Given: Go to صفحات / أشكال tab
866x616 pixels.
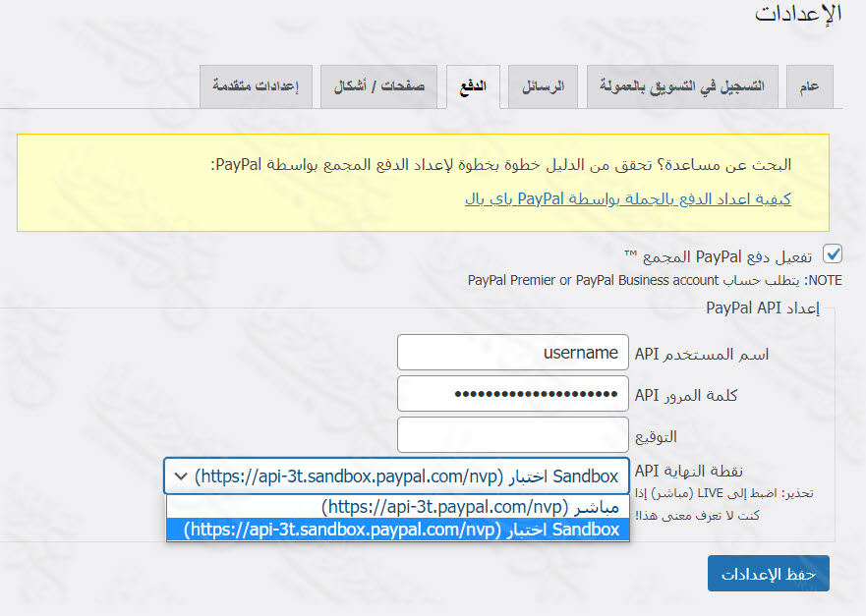Looking at the screenshot, I should tap(378, 86).
